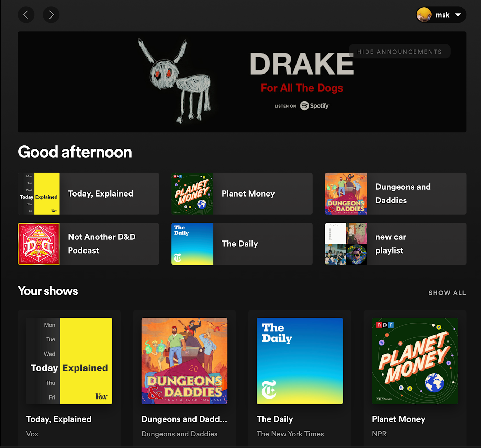Click the new car playlist collage cover
This screenshot has width=481, height=448.
point(346,244)
